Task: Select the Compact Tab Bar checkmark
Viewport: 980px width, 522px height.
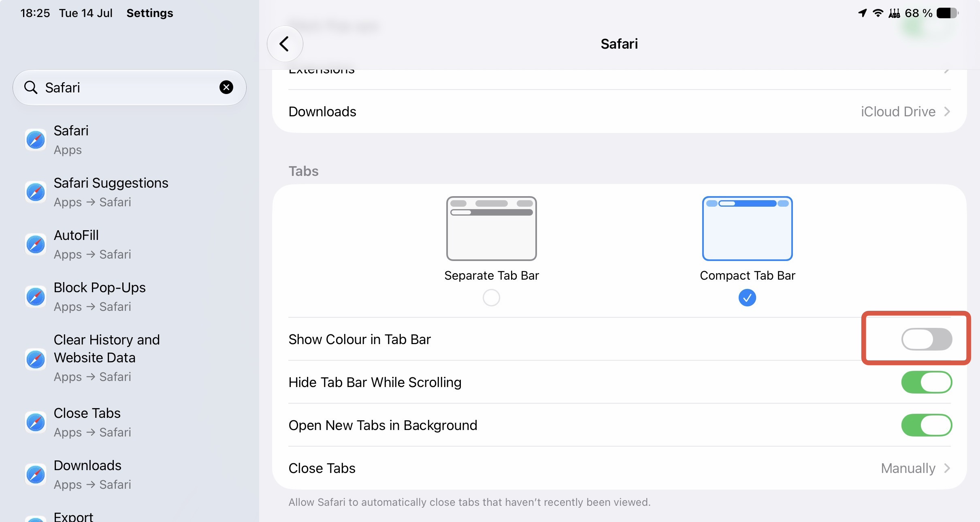Action: (747, 298)
